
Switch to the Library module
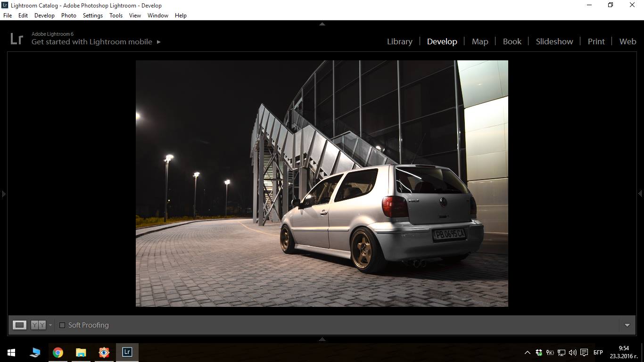399,41
